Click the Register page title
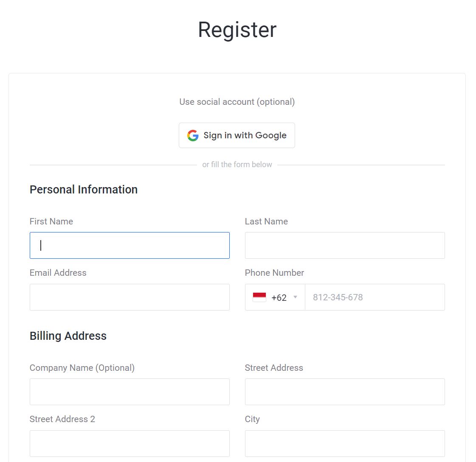This screenshot has width=476, height=462. [x=237, y=29]
